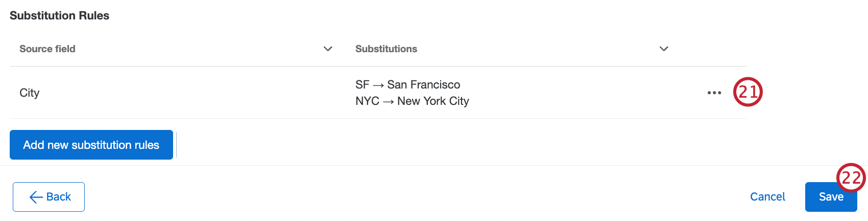Click the arrow between NYC and New York City

click(x=388, y=102)
